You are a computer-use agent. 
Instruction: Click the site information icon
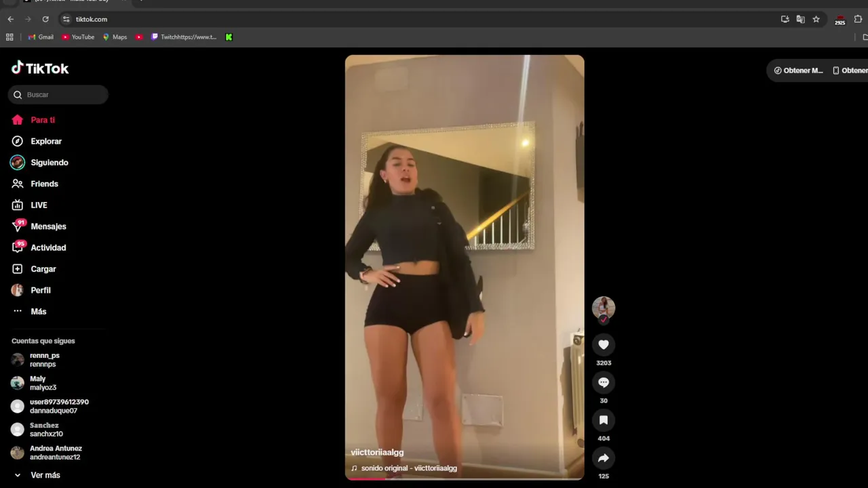click(x=66, y=19)
